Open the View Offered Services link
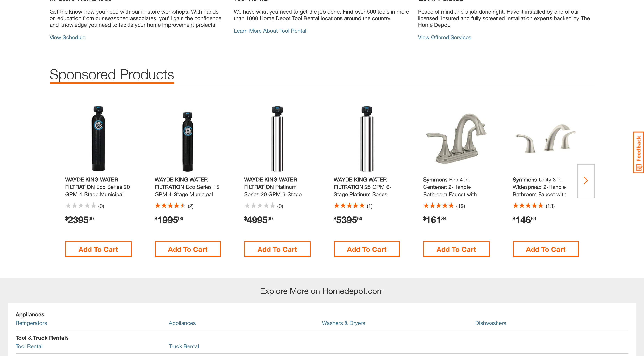 (x=445, y=38)
